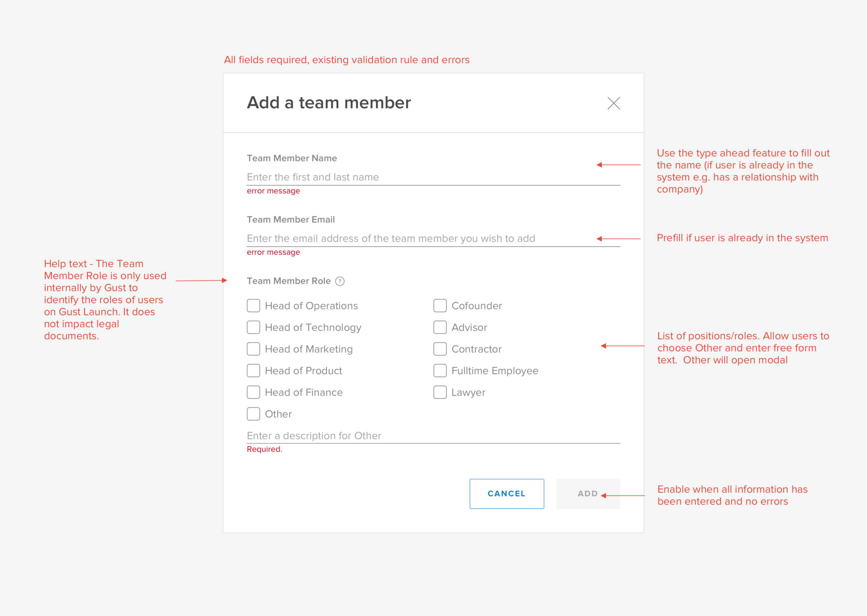Click the description for Other field

(433, 436)
